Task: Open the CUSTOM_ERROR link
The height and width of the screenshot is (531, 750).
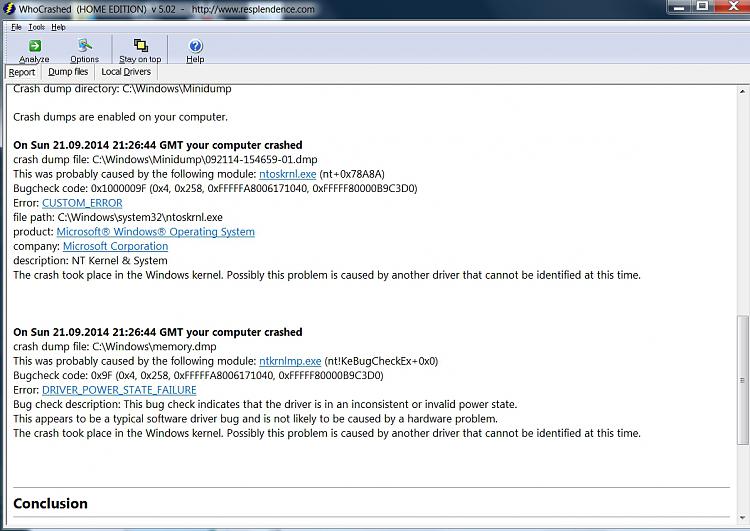Action: [82, 203]
